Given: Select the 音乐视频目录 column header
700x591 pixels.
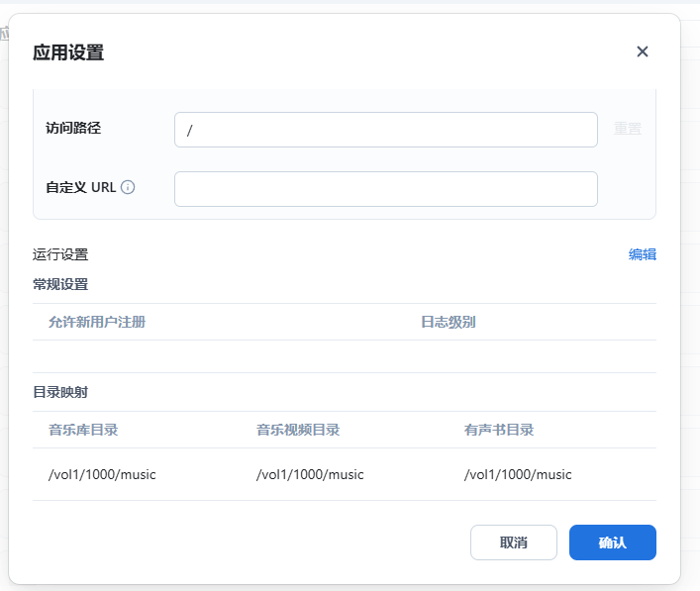Looking at the screenshot, I should pyautogui.click(x=298, y=430).
